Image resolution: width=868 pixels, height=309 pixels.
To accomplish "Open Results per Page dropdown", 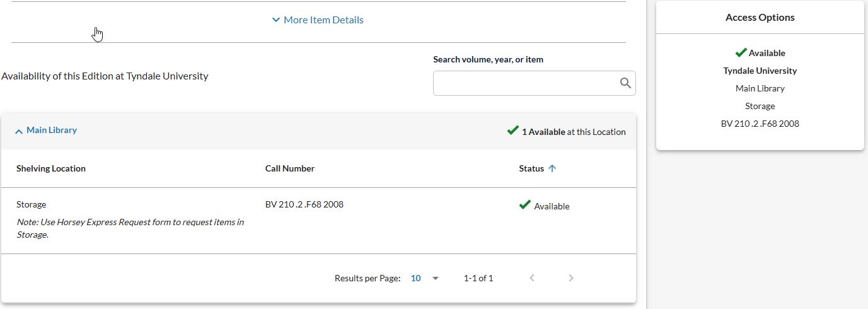I will point(425,278).
